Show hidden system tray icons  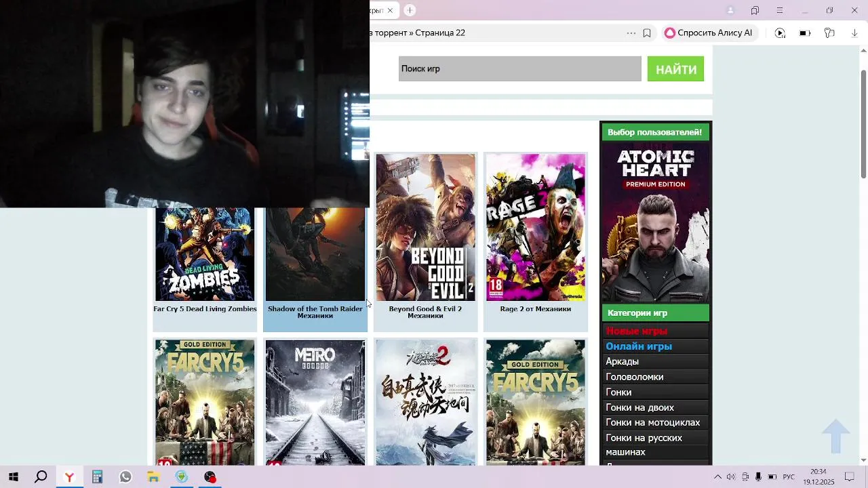pos(718,477)
